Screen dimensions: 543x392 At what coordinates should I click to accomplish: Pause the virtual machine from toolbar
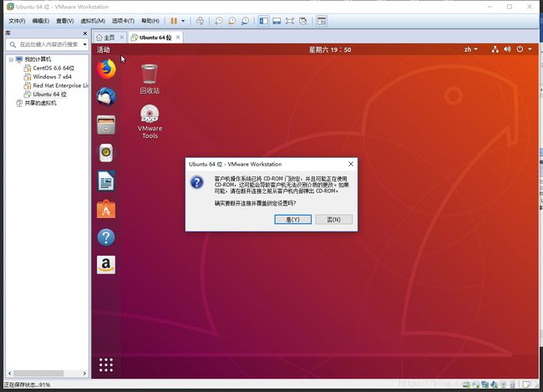click(x=174, y=21)
